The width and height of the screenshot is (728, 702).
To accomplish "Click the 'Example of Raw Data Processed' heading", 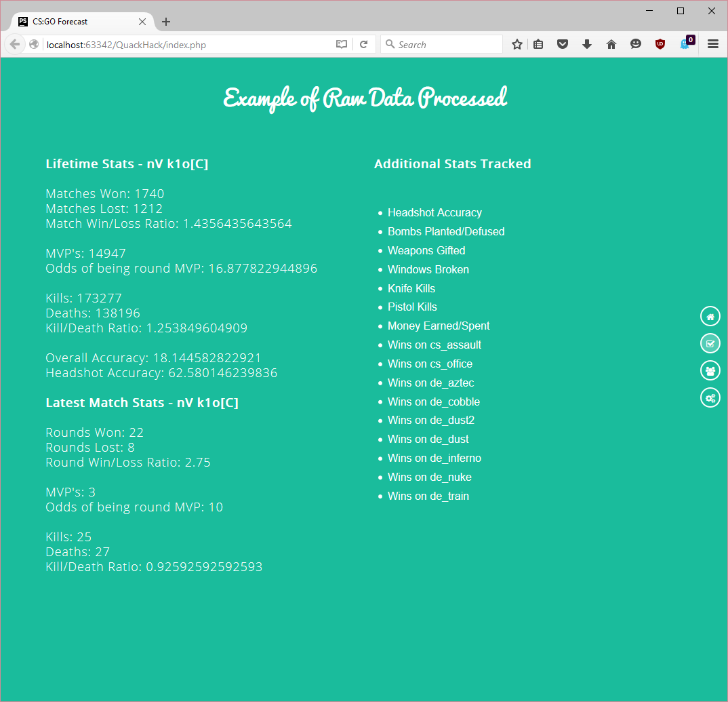I will tap(365, 98).
